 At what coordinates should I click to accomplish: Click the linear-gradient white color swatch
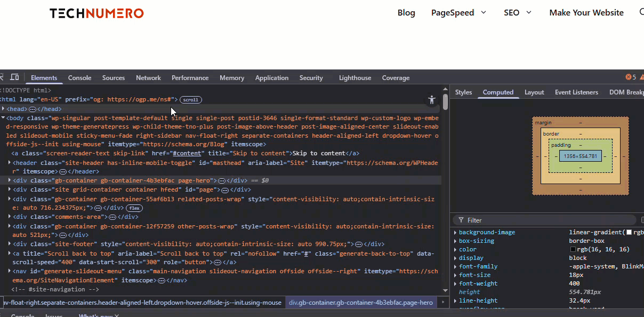(629, 233)
